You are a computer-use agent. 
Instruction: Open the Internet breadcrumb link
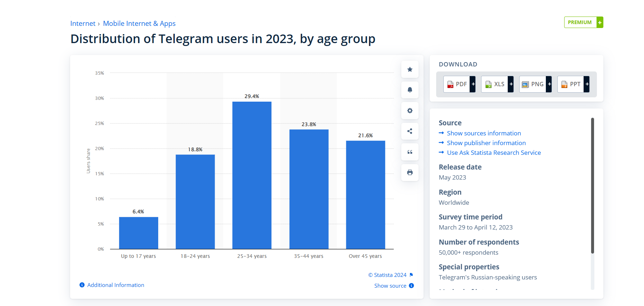pos(83,23)
